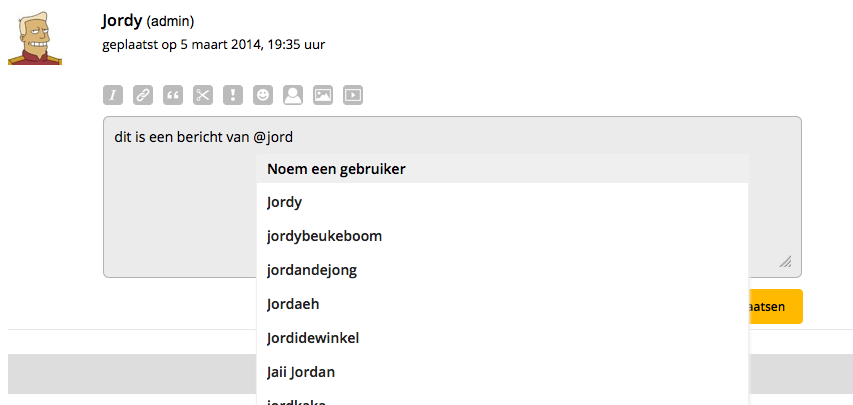
Task: Choose jordybeukeboom from the mention suggestions
Action: 324,237
